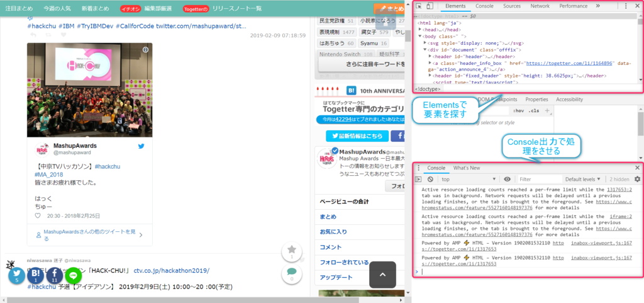Viewport: 644px width, 303px height.
Task: Select the !doctype breadcrumb
Action: [428, 89]
